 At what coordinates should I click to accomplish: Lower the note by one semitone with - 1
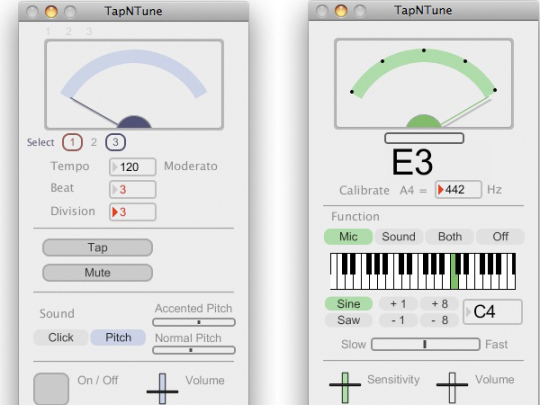398,320
